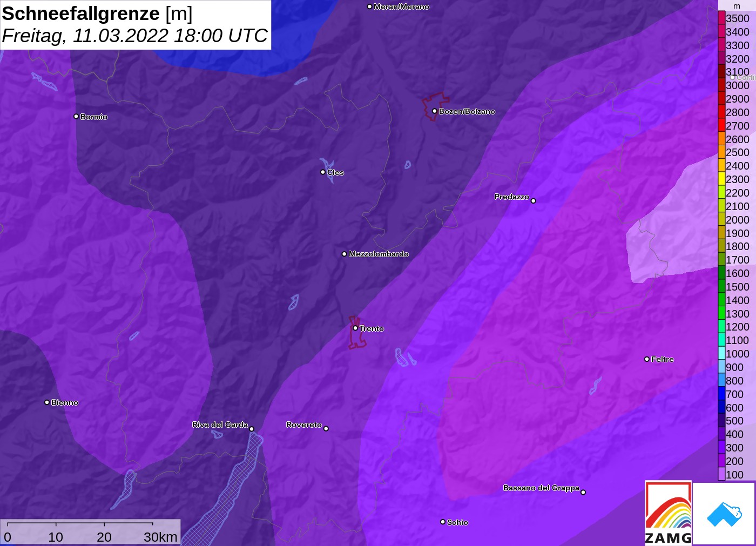Viewport: 756px width, 546px height.
Task: Select the Trento city marker
Action: [355, 328]
